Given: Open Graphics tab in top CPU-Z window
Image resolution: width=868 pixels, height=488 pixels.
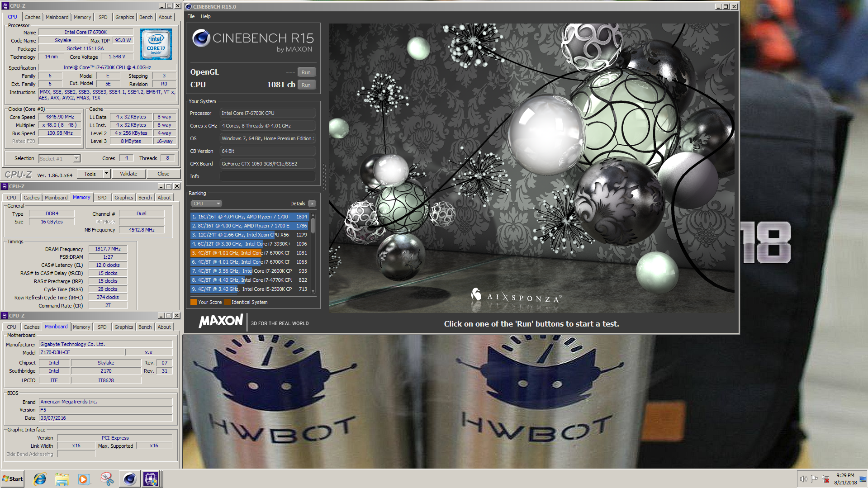Looking at the screenshot, I should click(124, 17).
